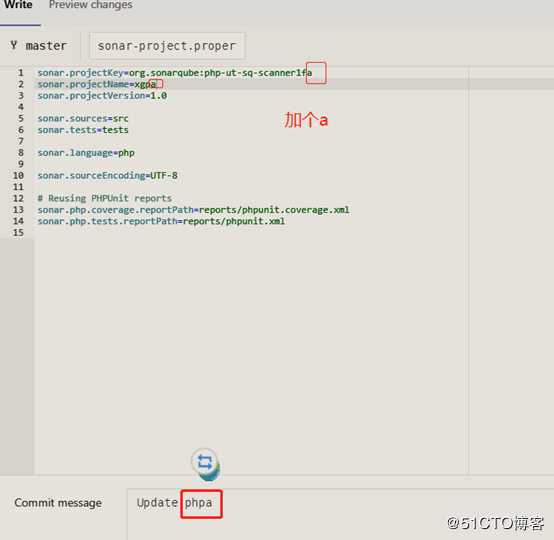Click the Commit message label
This screenshot has width=554, height=540.
pos(58,503)
